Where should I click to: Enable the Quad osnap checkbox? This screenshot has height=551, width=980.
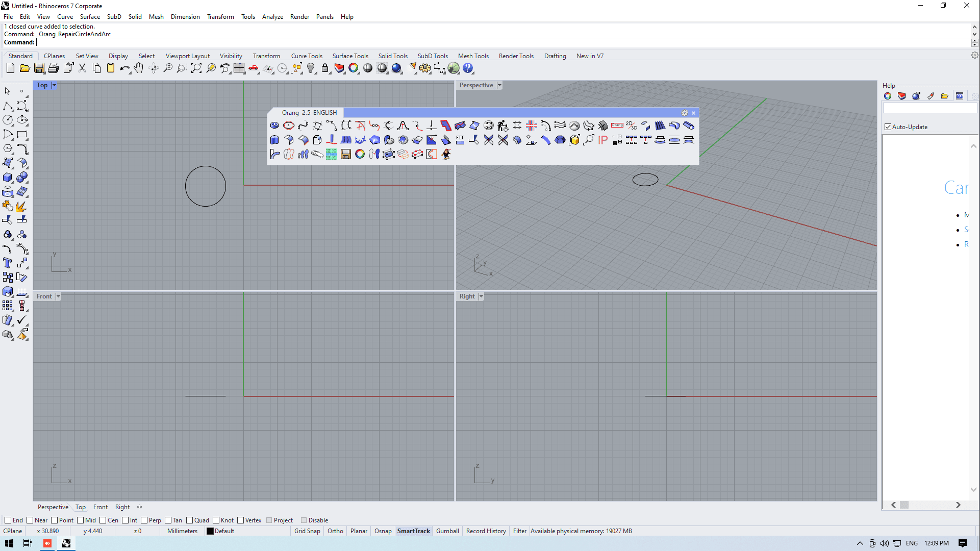189,520
